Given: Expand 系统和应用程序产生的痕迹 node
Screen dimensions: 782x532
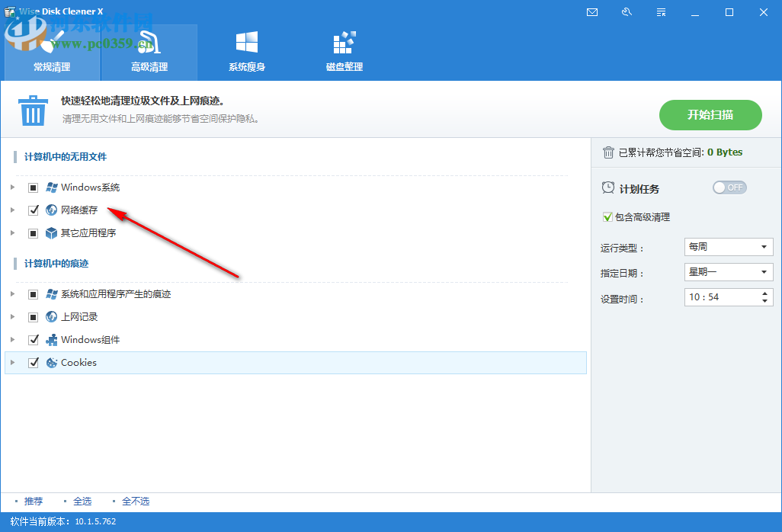Looking at the screenshot, I should 12,294.
